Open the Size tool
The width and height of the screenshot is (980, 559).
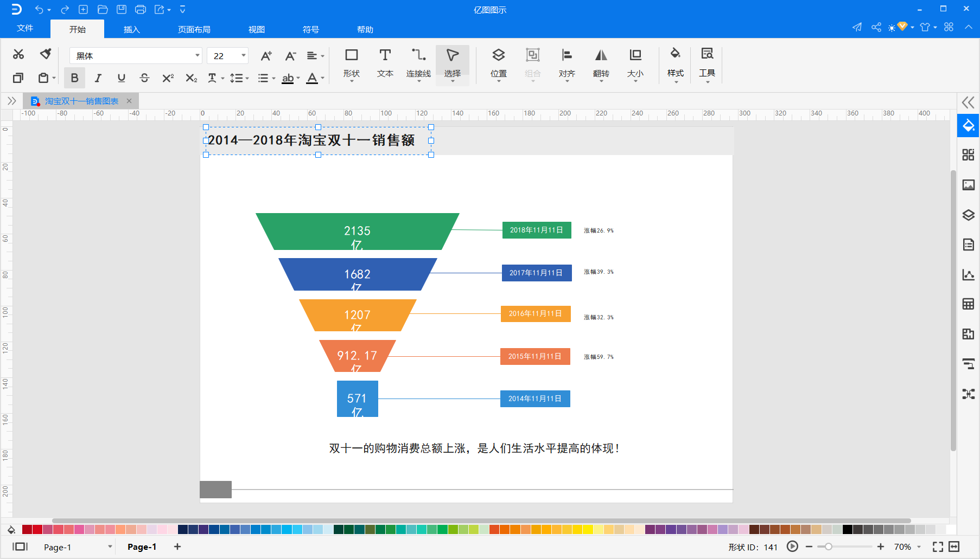[x=635, y=64]
